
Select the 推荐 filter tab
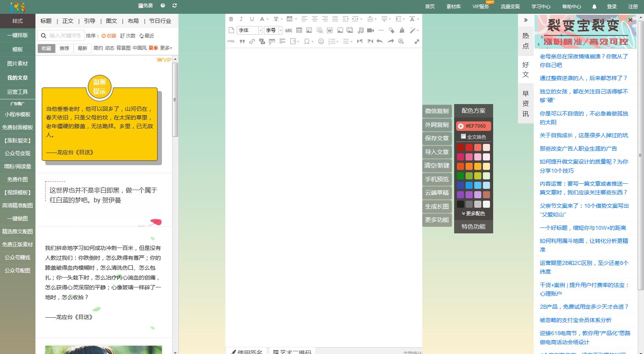tap(64, 48)
